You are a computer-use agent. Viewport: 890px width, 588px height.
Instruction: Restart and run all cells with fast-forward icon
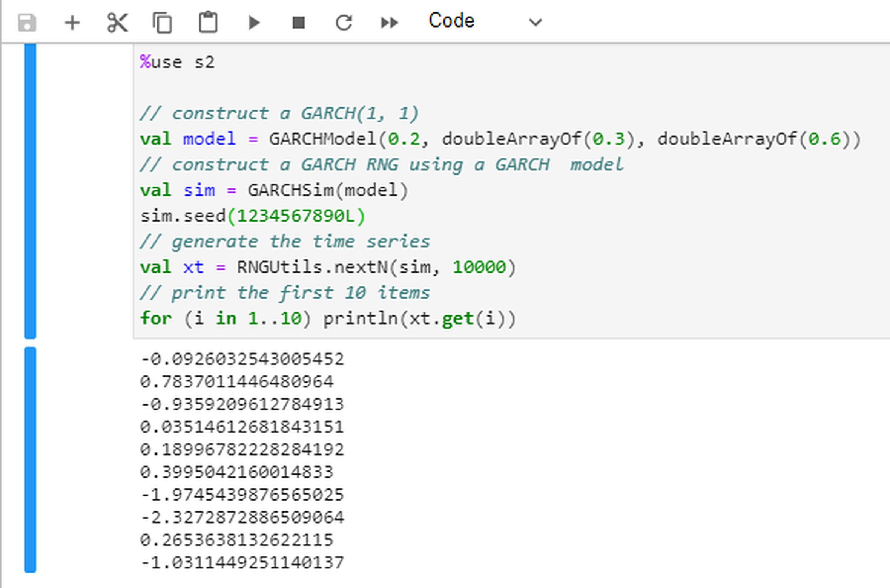click(389, 23)
